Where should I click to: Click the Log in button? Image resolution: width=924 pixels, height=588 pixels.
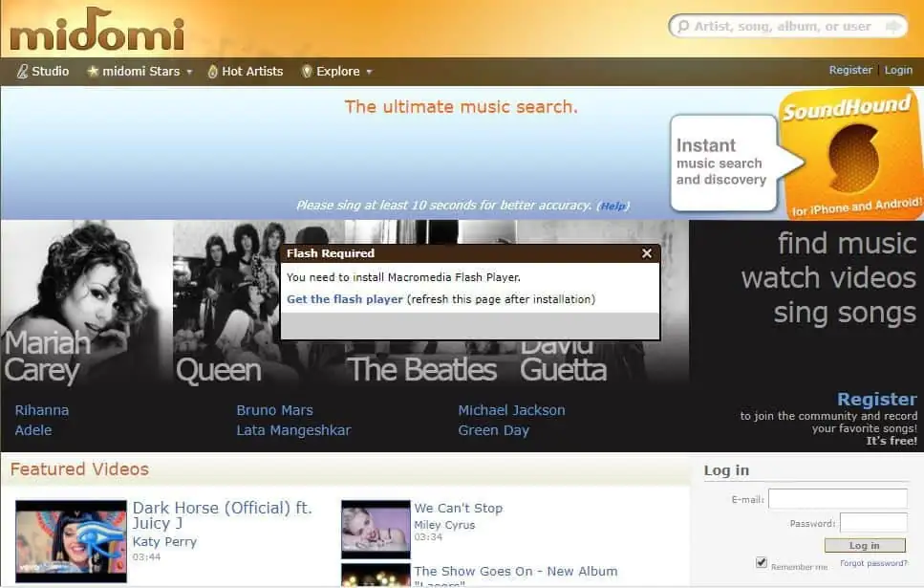[x=865, y=546]
